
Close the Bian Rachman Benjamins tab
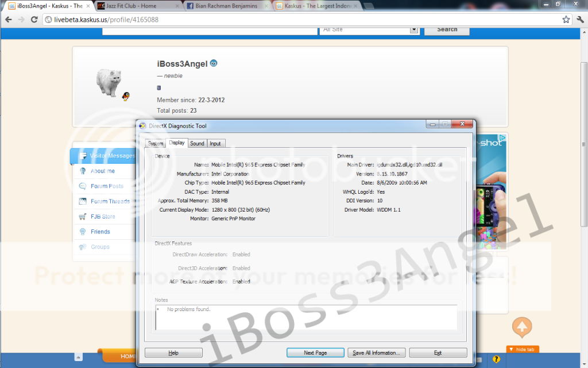click(266, 6)
